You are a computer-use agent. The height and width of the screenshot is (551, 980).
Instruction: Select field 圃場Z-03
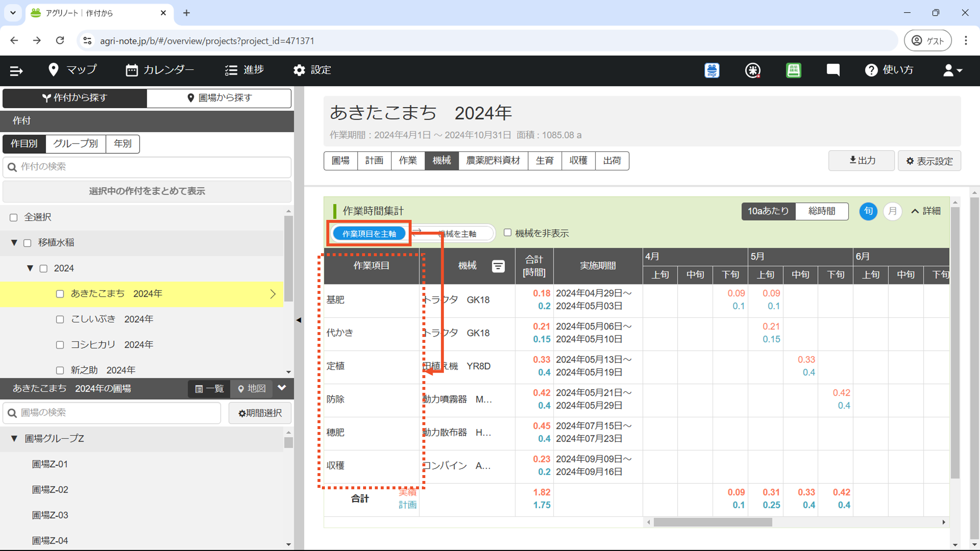click(50, 515)
